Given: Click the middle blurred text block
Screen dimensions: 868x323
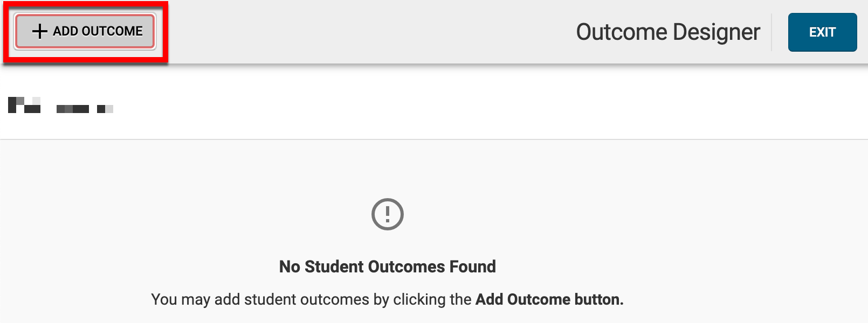Looking at the screenshot, I should (73, 109).
